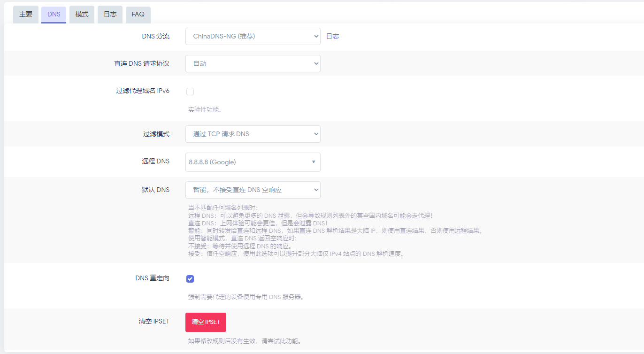
Task: Switch to the 日志 tab
Action: [x=109, y=14]
